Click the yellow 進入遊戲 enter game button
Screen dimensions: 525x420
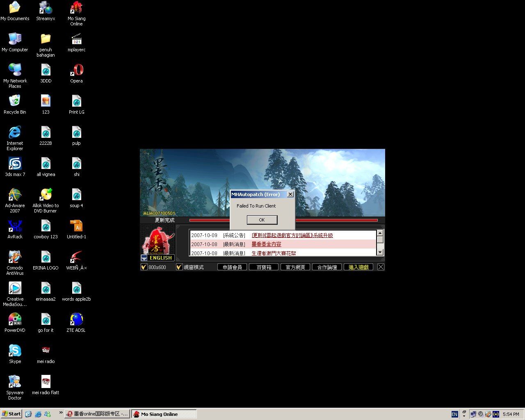[358, 267]
